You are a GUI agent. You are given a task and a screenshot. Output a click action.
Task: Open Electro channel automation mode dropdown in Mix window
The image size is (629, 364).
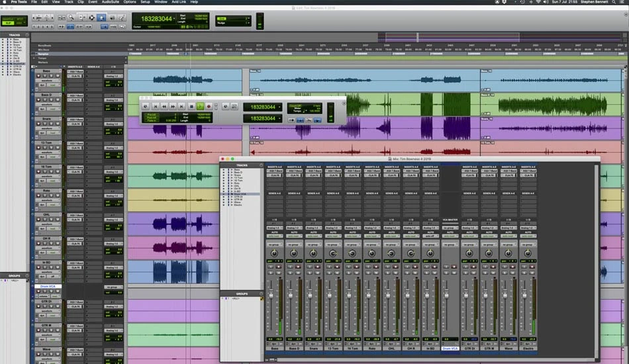[528, 236]
